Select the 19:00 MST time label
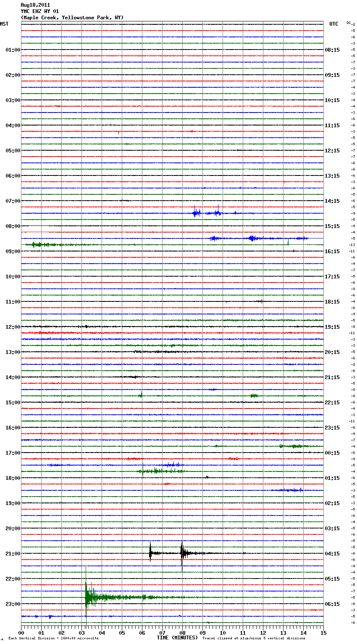Image resolution: width=357 pixels, height=644 pixels. [x=13, y=503]
